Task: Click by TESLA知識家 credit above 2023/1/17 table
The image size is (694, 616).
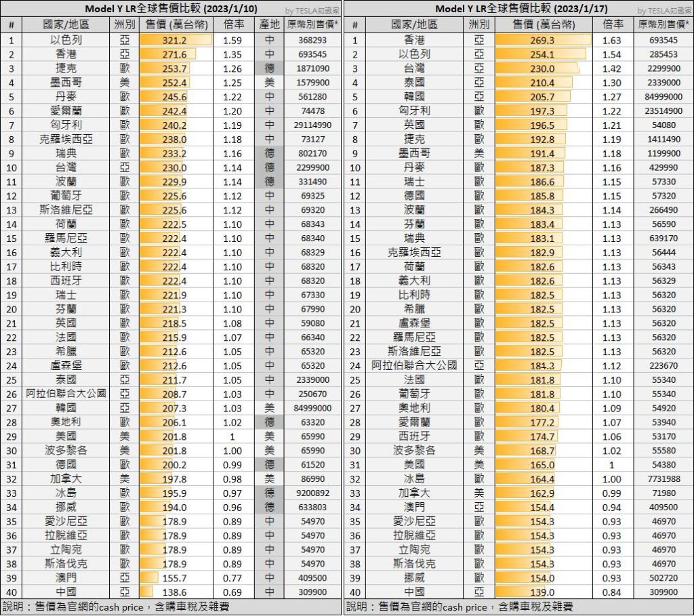Action: 664,10
